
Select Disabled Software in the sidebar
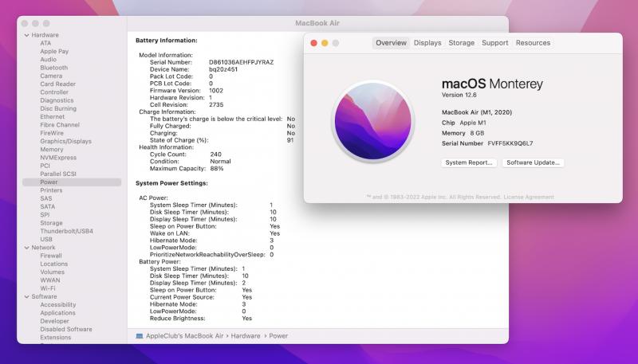click(66, 329)
